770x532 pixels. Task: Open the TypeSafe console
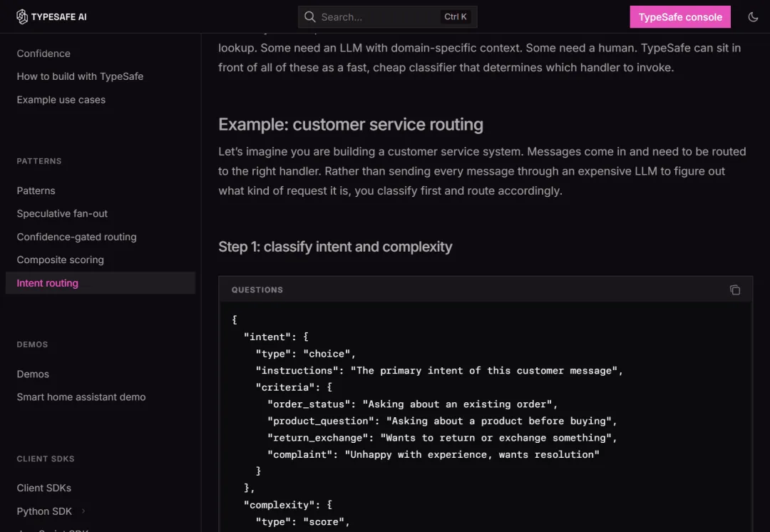click(x=680, y=16)
